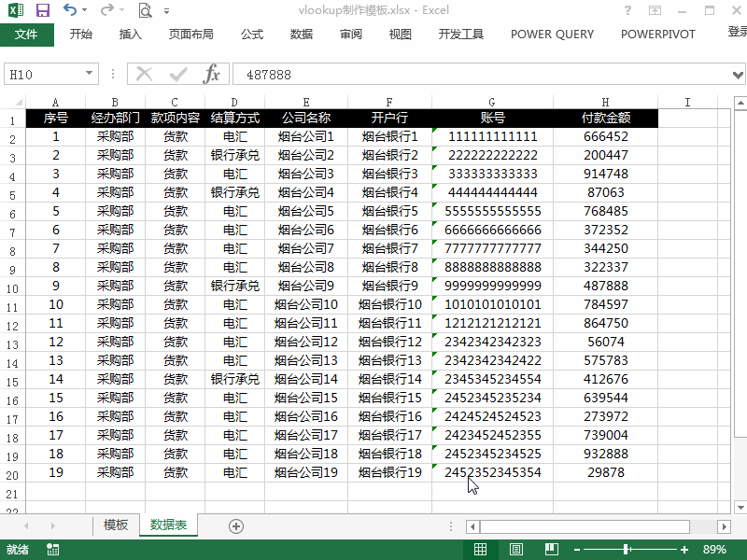Viewport: 747px width, 560px height.
Task: Click the Cancel X icon in formula bar
Action: pos(145,75)
